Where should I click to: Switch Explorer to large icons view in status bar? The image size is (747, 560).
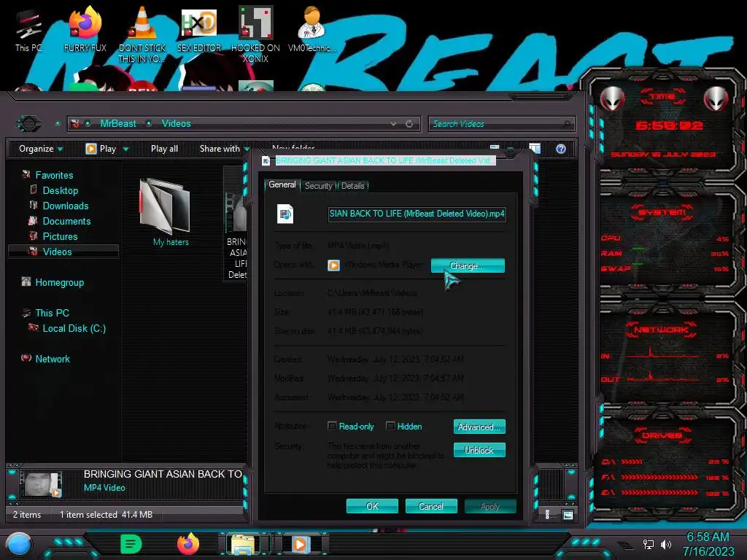coord(568,515)
